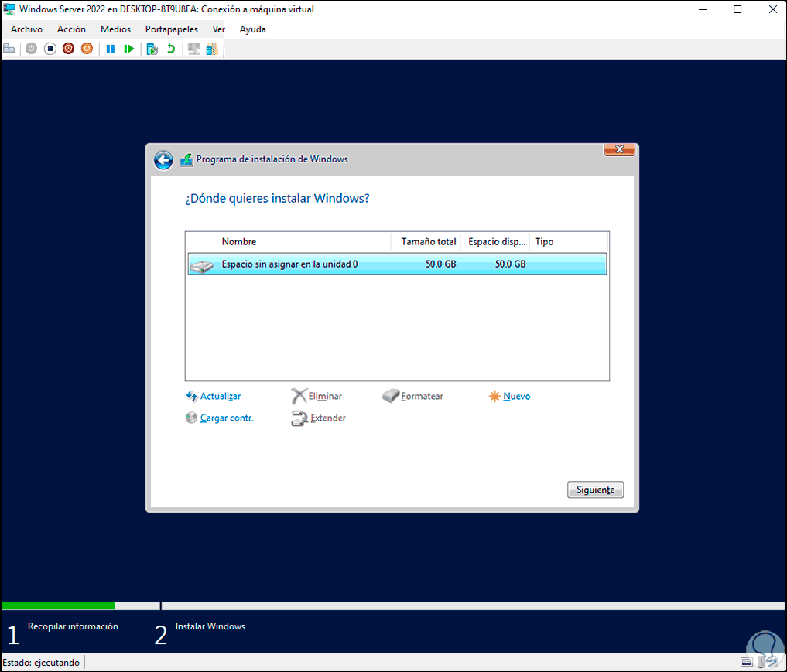Screen dimensions: 787x672
Task: Click the green Revert arrow icon
Action: 171,49
